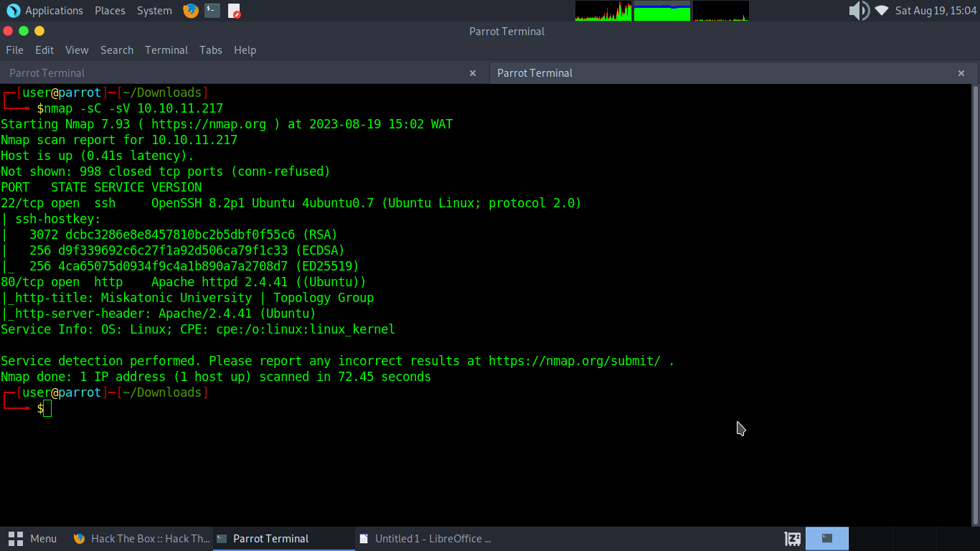This screenshot has width=980, height=551.
Task: Click the CPU usage monitor graph
Action: tap(603, 11)
